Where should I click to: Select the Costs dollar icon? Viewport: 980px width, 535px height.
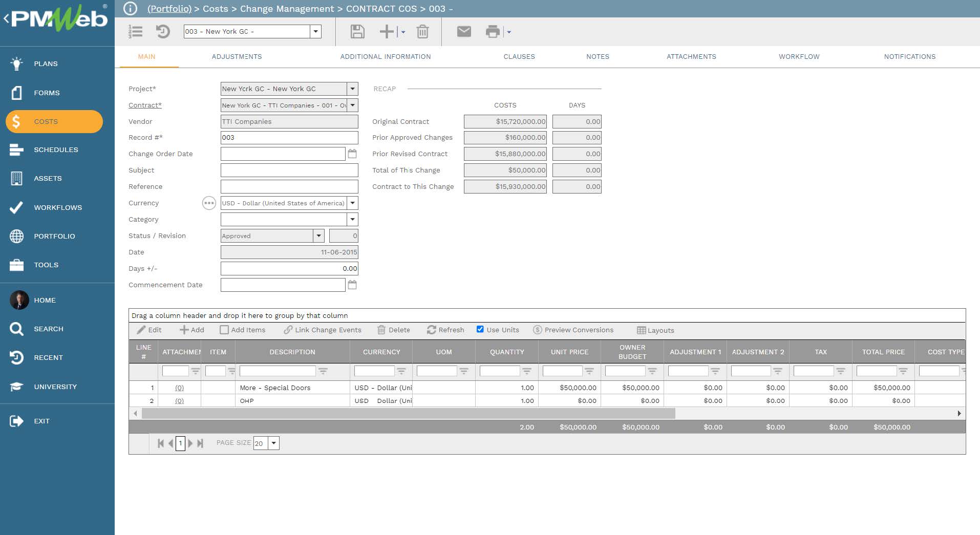[x=16, y=121]
